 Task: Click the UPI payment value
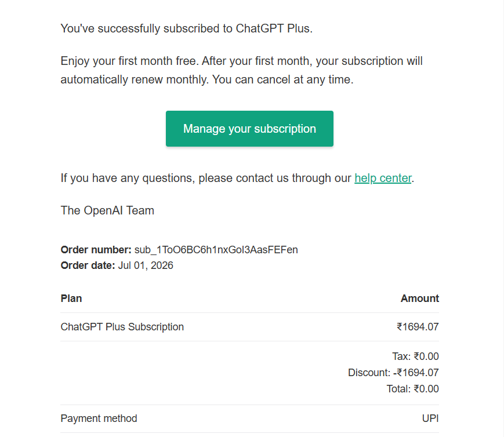click(x=430, y=418)
